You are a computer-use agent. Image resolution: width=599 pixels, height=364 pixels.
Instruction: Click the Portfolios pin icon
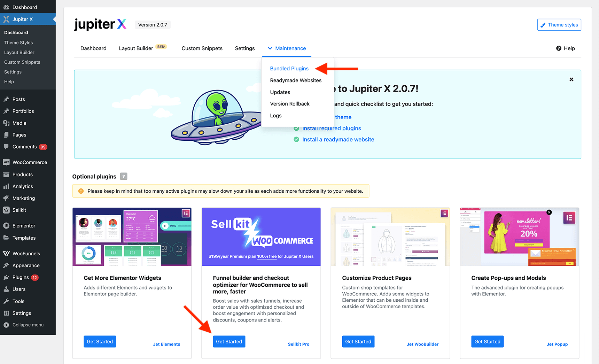click(6, 111)
